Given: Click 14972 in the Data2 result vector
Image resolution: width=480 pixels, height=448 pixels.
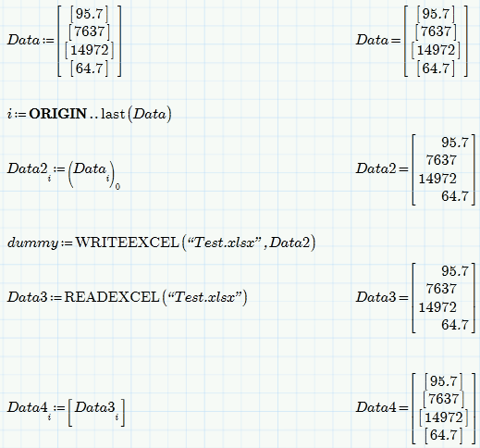Looking at the screenshot, I should [x=437, y=179].
